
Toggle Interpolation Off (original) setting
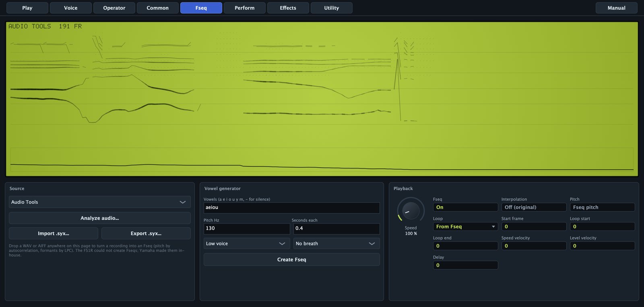point(534,207)
